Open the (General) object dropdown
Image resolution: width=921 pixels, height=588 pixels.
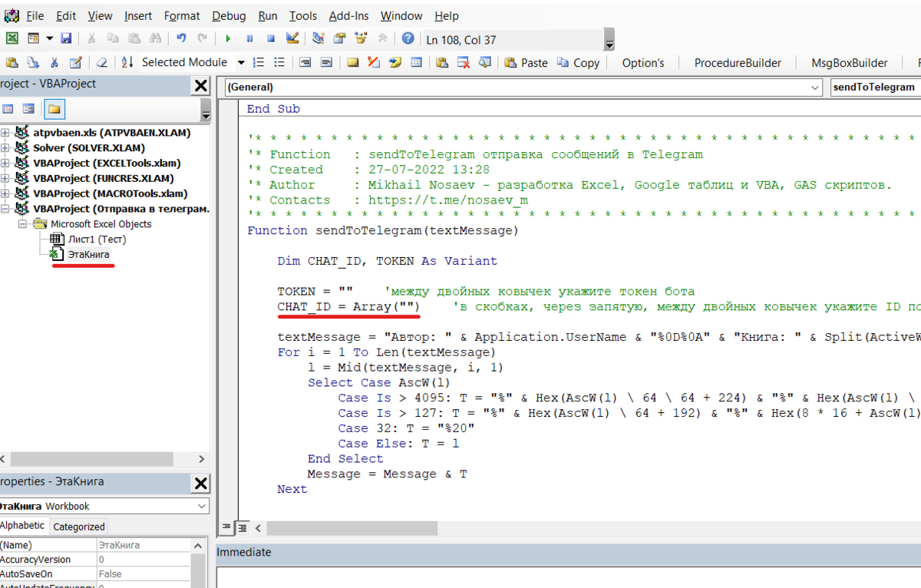(815, 88)
